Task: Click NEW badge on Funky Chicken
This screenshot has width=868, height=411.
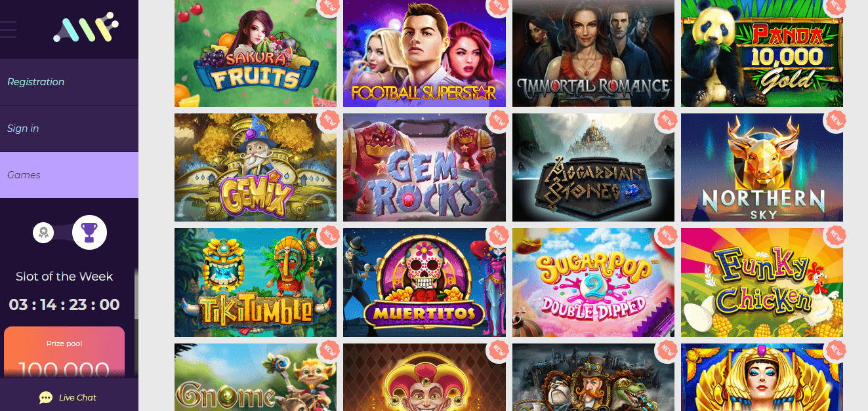Action: click(x=835, y=236)
